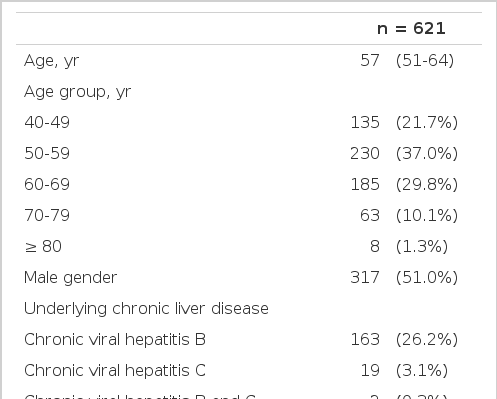Select the value 185 cell

(x=365, y=184)
